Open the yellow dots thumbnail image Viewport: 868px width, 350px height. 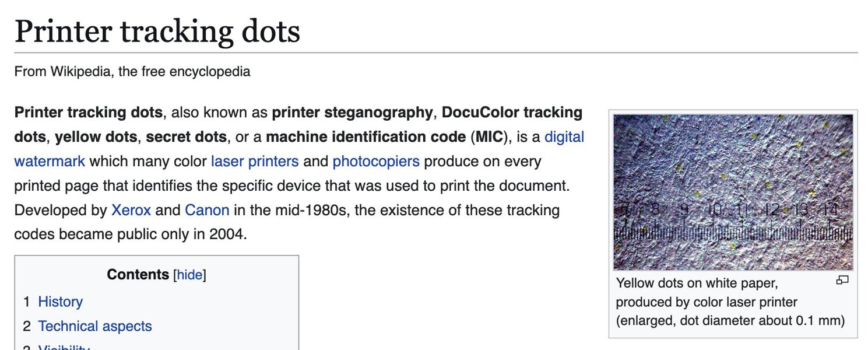[733, 191]
